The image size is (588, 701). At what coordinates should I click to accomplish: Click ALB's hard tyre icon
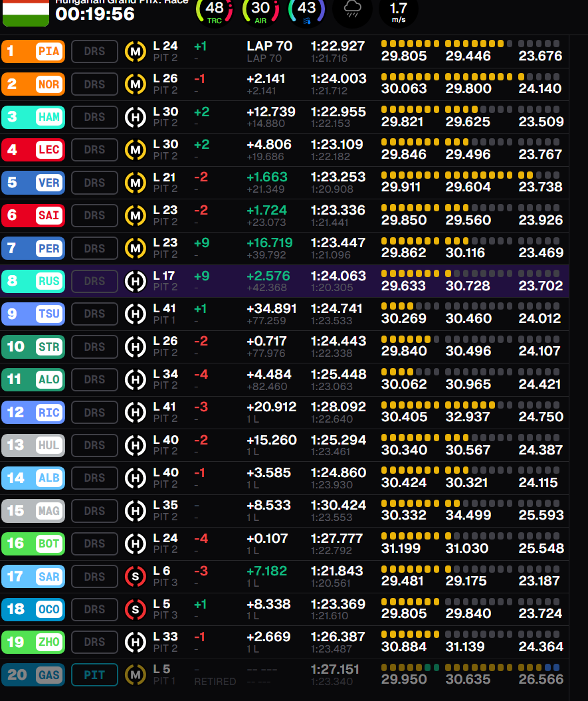point(136,478)
